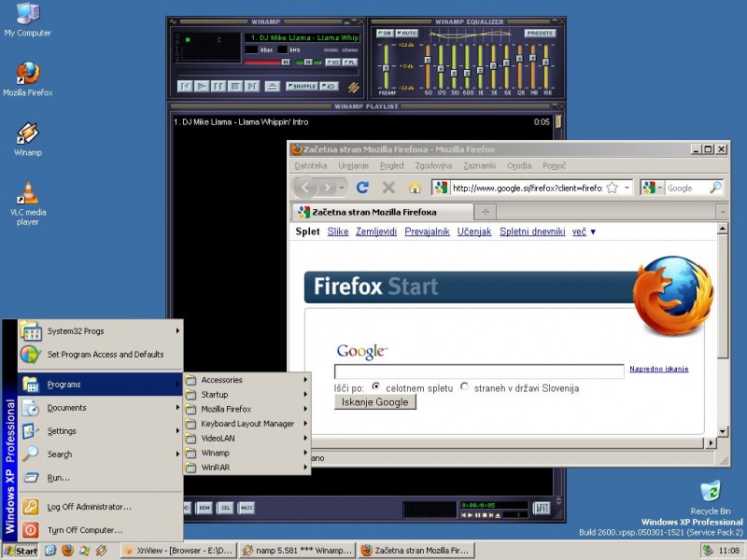Click Winamp's previous track button
Screen dimensions: 747x560
(185, 86)
